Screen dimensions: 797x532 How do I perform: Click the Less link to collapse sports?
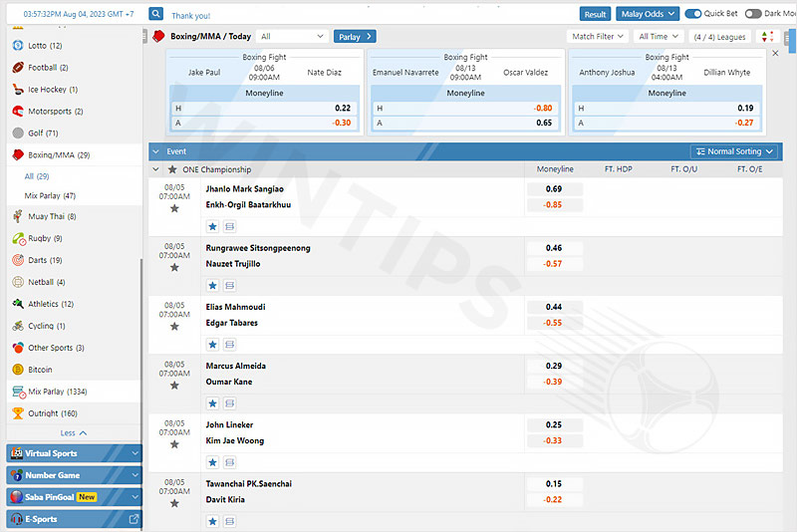point(74,433)
